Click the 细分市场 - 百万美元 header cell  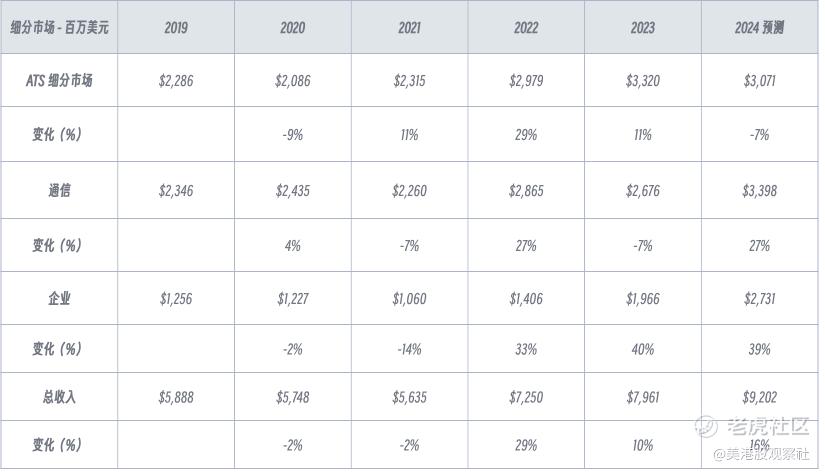pos(60,28)
